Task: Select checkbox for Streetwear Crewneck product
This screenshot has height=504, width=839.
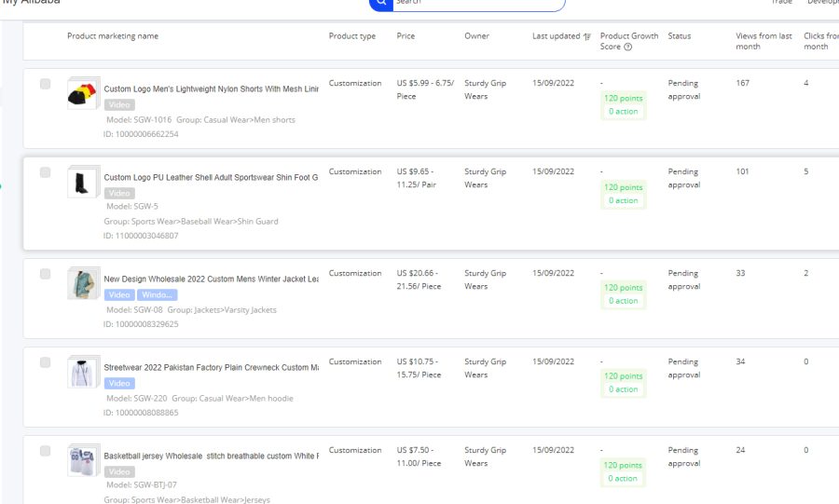Action: [46, 362]
